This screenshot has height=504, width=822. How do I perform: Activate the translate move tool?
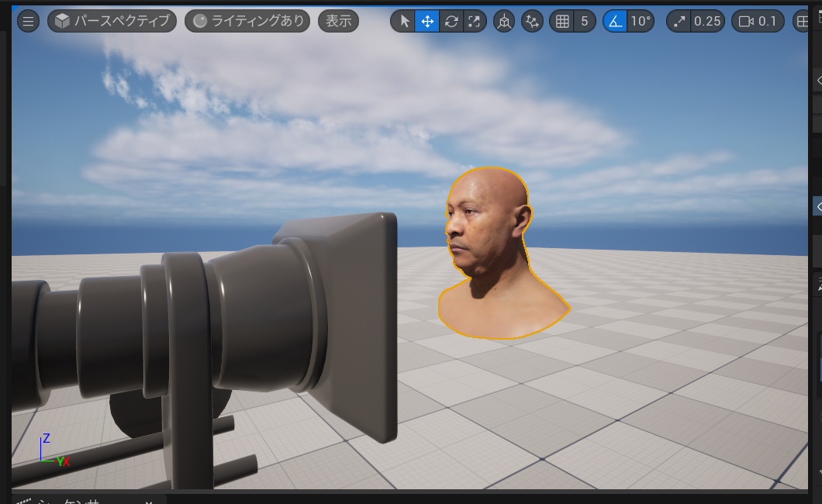pos(427,21)
